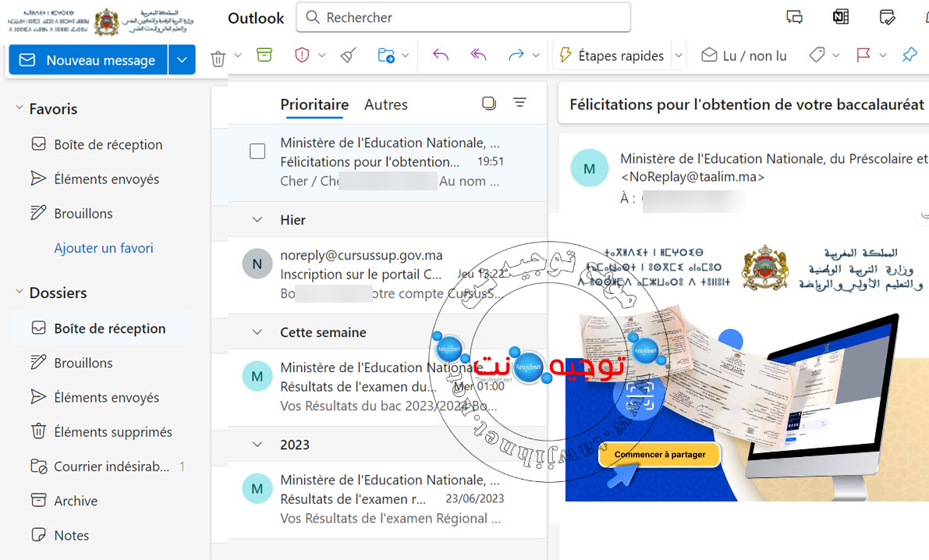Click the Move to folder icon
The height and width of the screenshot is (560, 929).
(x=386, y=55)
